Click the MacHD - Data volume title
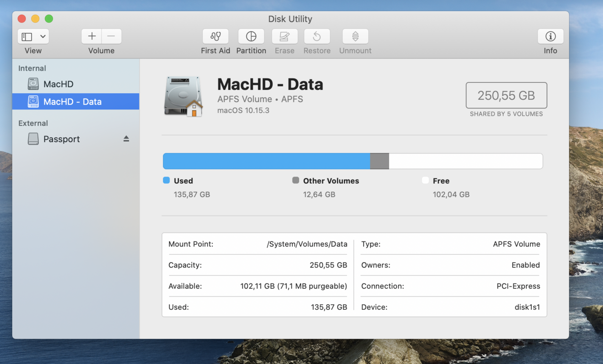Viewport: 603px width, 364px height. coord(270,84)
